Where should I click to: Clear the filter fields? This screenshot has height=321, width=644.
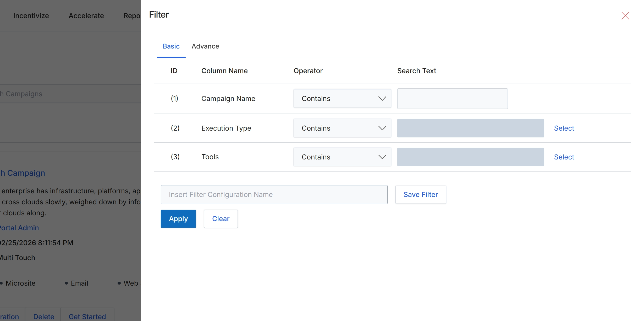pyautogui.click(x=221, y=219)
